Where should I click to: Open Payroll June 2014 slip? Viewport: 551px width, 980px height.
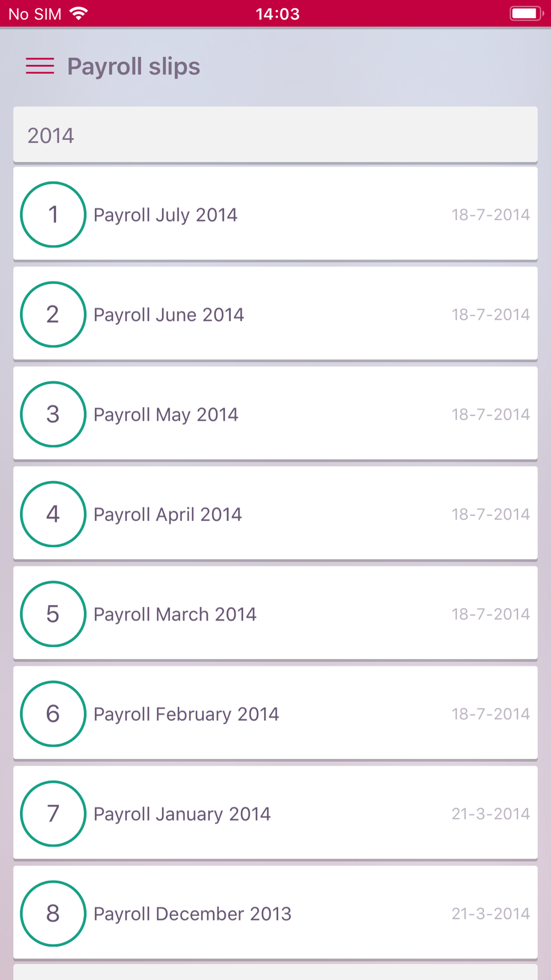169,314
